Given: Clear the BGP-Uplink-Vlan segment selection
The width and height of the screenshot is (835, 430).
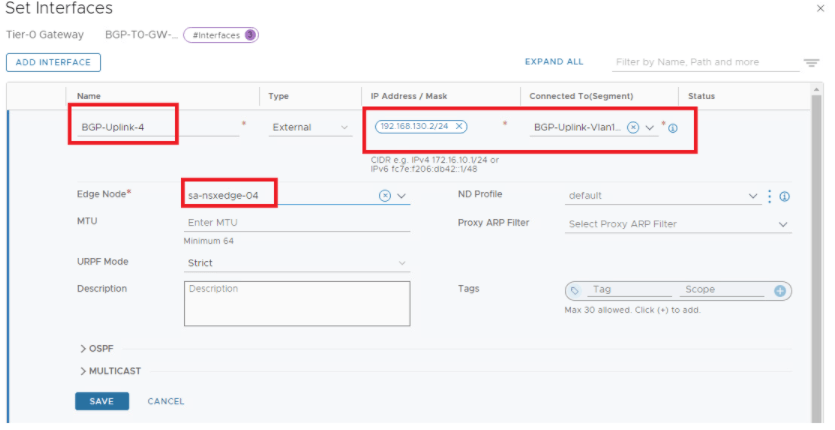Looking at the screenshot, I should click(x=633, y=128).
